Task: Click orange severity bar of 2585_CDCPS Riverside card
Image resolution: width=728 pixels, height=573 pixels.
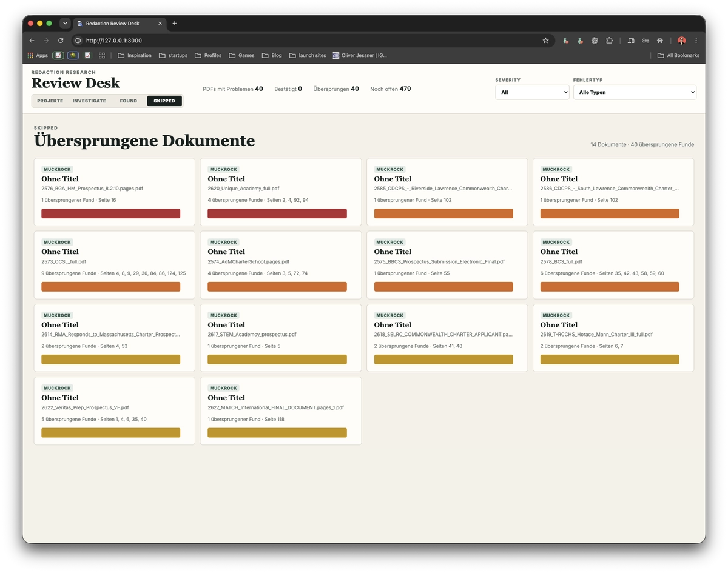Action: click(443, 213)
